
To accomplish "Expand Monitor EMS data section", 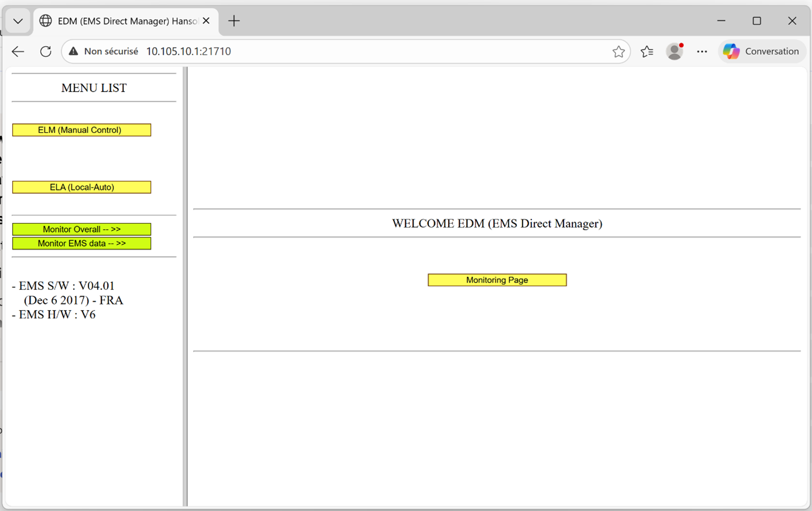I will tap(82, 243).
